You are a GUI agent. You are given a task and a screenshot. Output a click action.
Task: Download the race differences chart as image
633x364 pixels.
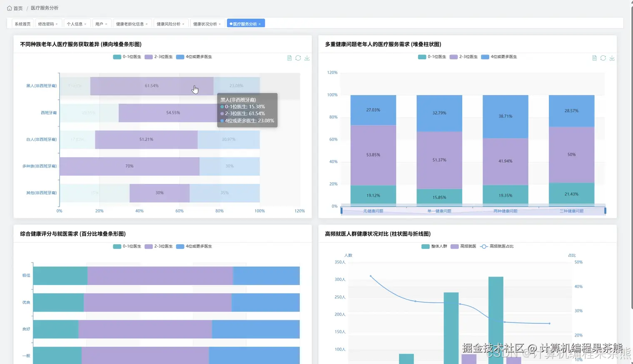307,58
